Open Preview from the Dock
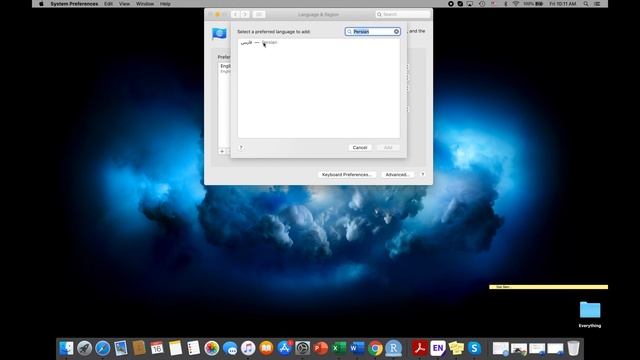Viewport: 640px width, 360px height. 121,348
